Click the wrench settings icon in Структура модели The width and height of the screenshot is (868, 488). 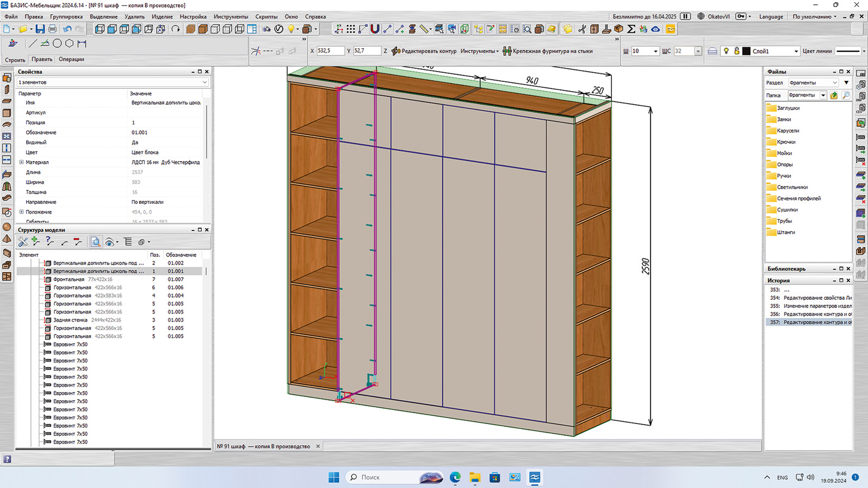pyautogui.click(x=23, y=242)
